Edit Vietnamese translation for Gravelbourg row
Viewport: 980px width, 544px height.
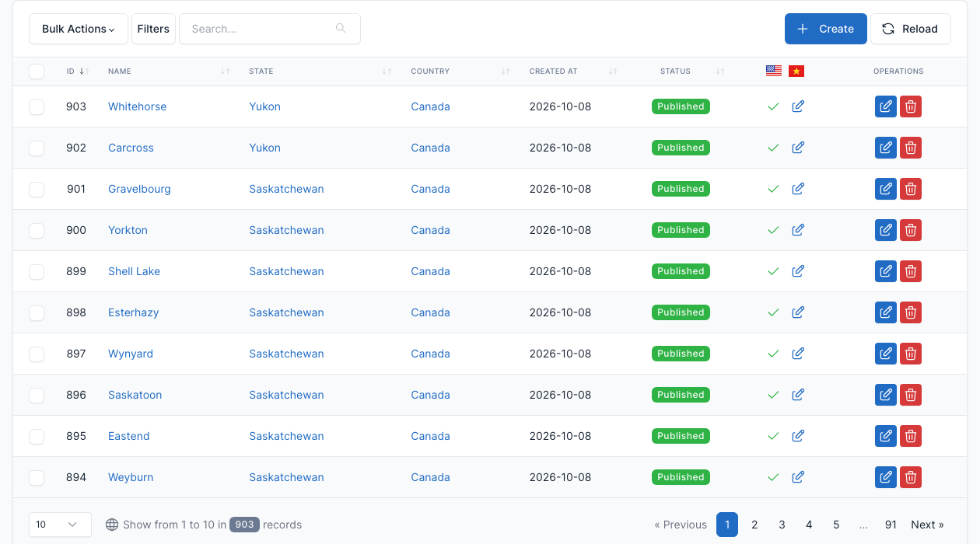point(797,189)
